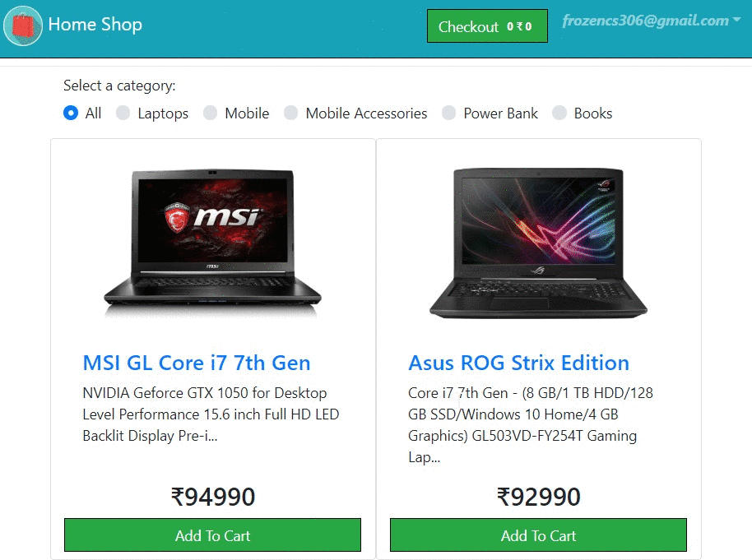752x560 pixels.
Task: Select the Books category radio button
Action: 559,113
